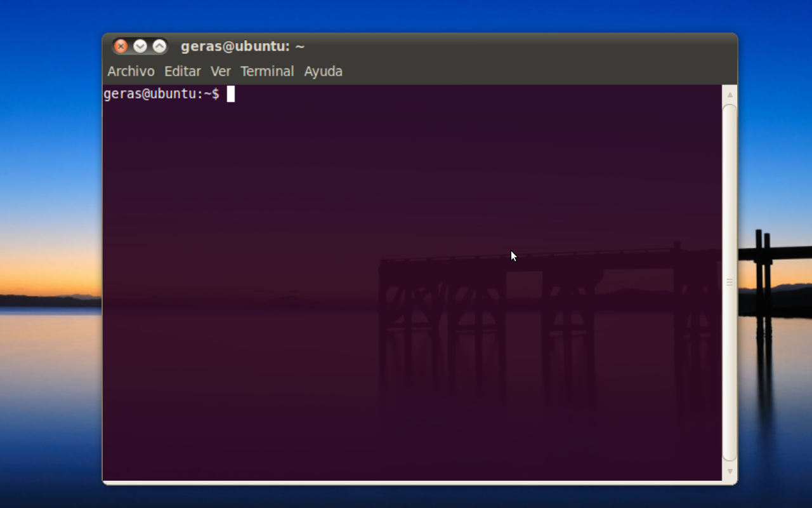
Task: Click the geras@ubuntu: ~ title text
Action: coord(242,46)
